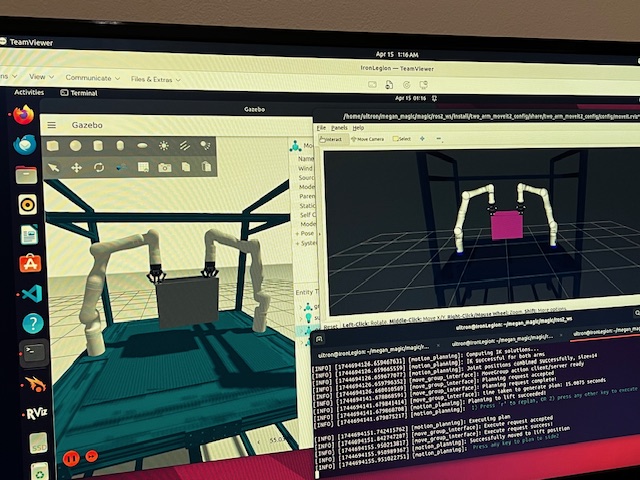Click the screenshot camera icon

[164, 167]
